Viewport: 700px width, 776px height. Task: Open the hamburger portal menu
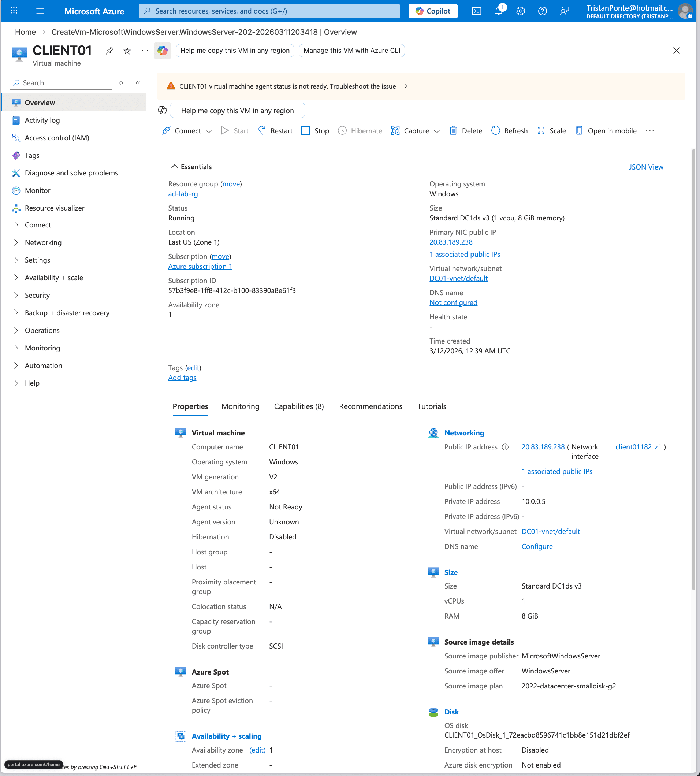tap(40, 11)
